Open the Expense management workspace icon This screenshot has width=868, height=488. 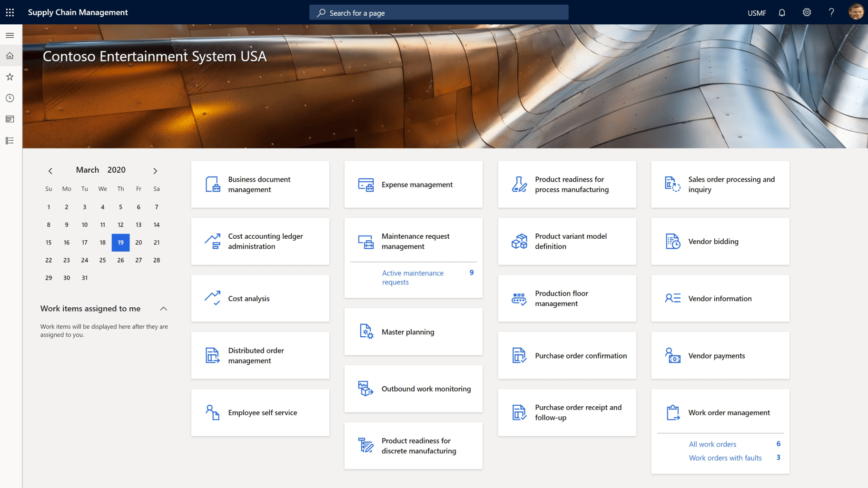365,185
